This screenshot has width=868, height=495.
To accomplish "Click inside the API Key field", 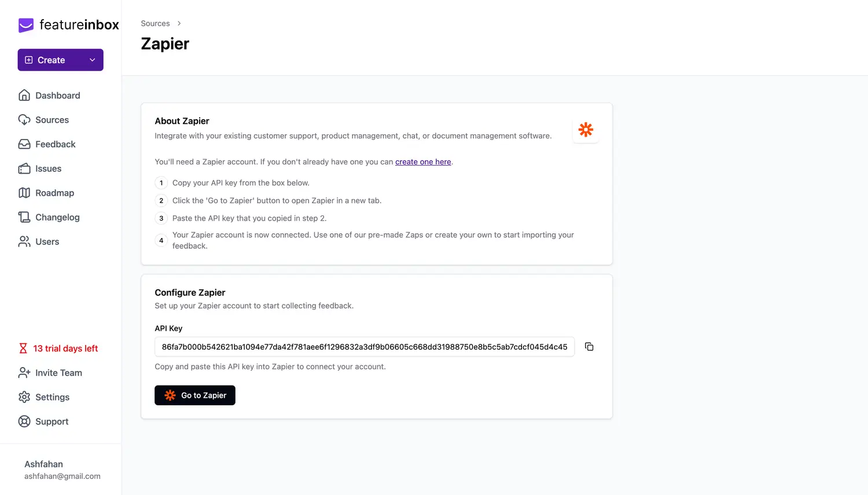I will [364, 347].
